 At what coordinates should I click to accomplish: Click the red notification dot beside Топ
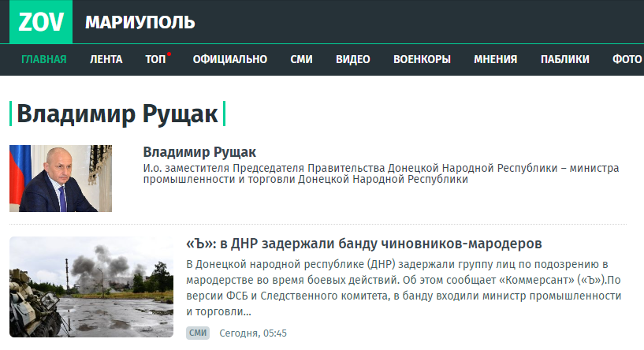pyautogui.click(x=169, y=54)
